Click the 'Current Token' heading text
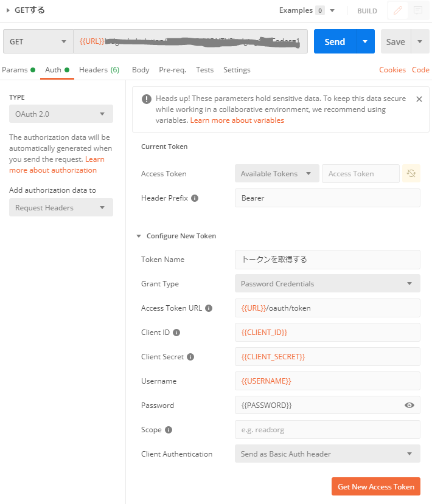The width and height of the screenshot is (432, 504). pyautogui.click(x=164, y=147)
